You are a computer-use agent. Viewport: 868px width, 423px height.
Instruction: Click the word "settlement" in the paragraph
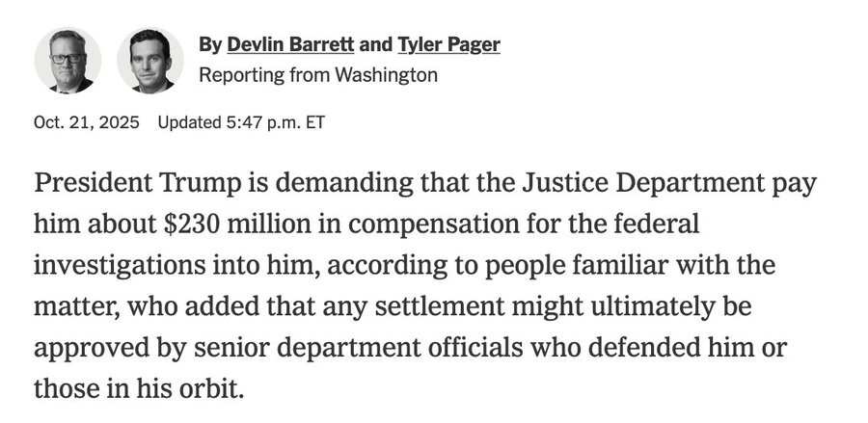[458, 307]
